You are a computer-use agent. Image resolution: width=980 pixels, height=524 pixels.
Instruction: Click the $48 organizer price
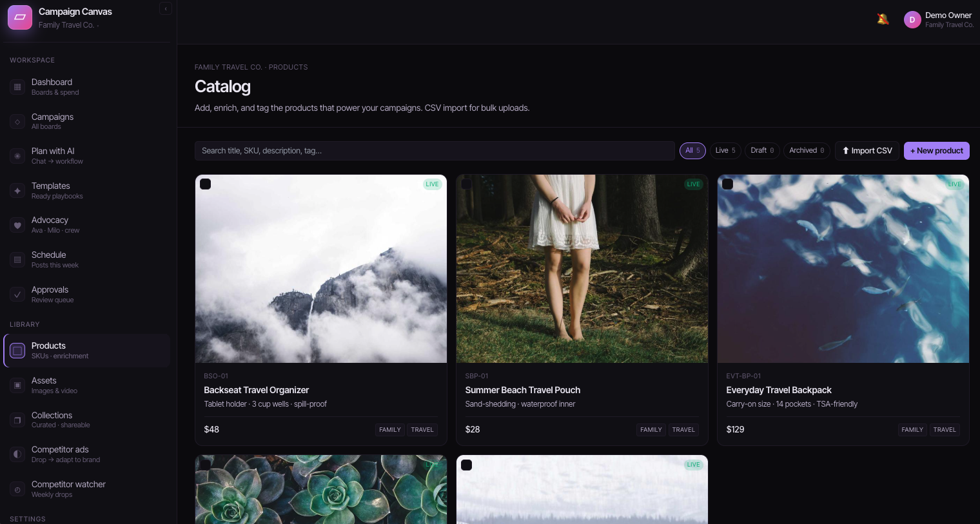point(211,429)
